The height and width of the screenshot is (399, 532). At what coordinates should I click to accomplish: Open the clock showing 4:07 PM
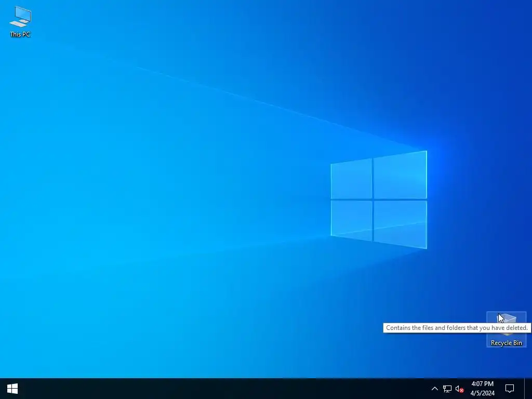tap(483, 389)
